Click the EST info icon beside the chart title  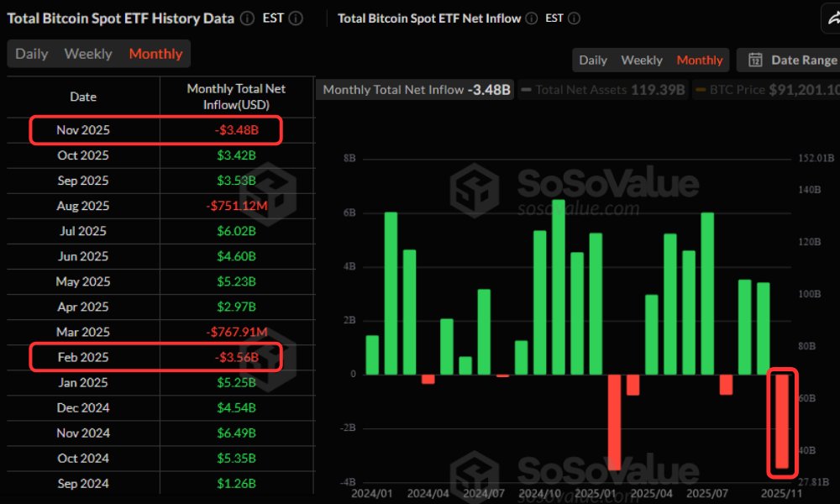pos(574,18)
